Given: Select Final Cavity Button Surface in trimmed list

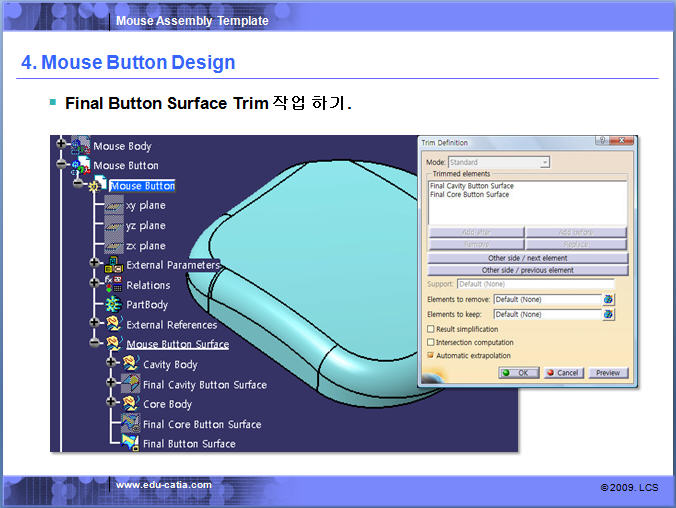Looking at the screenshot, I should pyautogui.click(x=472, y=186).
